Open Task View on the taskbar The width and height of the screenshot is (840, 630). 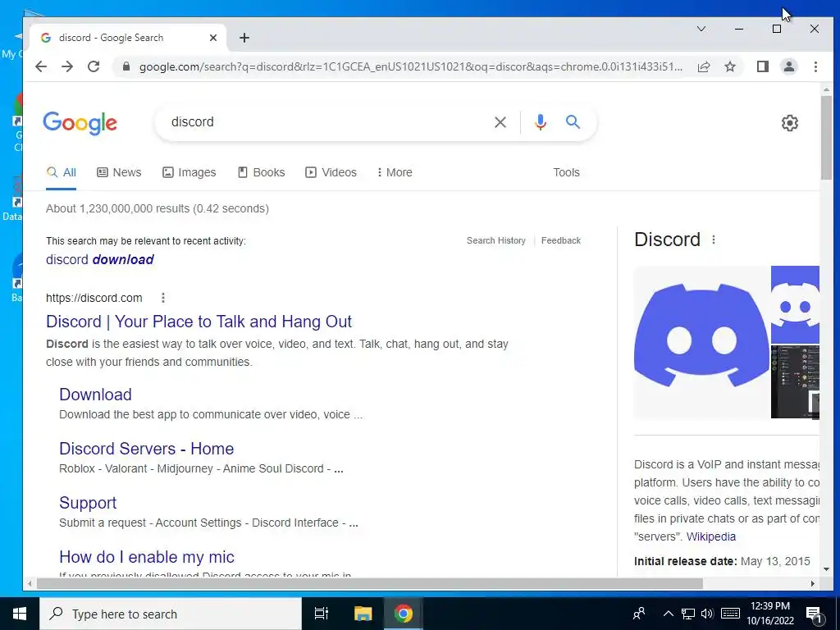point(322,614)
